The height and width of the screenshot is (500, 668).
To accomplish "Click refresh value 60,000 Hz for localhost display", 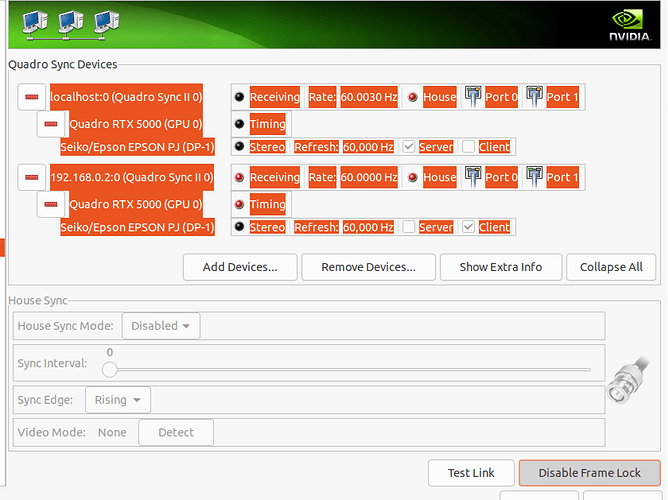I will click(369, 147).
